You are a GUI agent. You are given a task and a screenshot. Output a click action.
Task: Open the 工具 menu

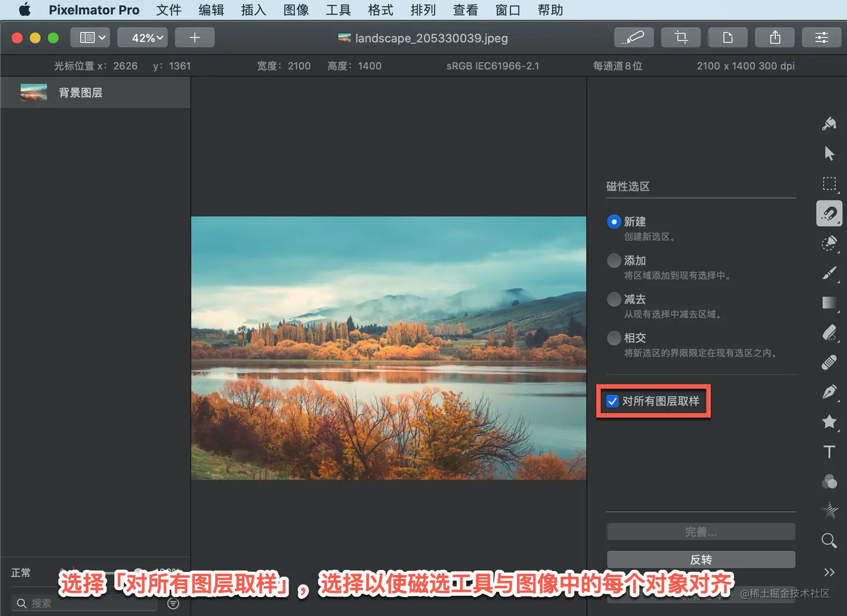pyautogui.click(x=338, y=10)
